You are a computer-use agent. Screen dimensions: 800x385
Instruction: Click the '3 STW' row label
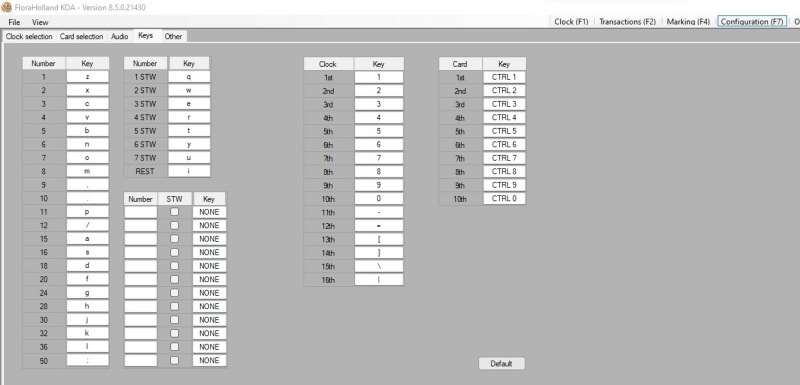click(145, 104)
